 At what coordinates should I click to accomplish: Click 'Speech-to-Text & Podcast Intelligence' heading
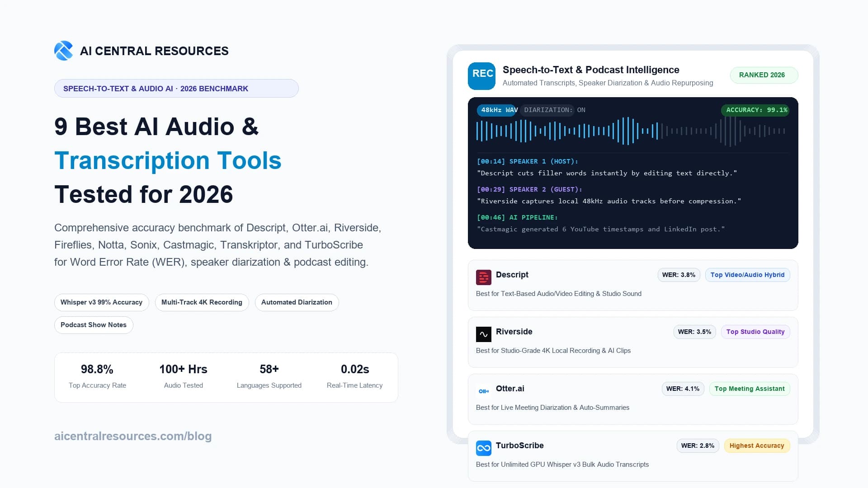pos(591,70)
